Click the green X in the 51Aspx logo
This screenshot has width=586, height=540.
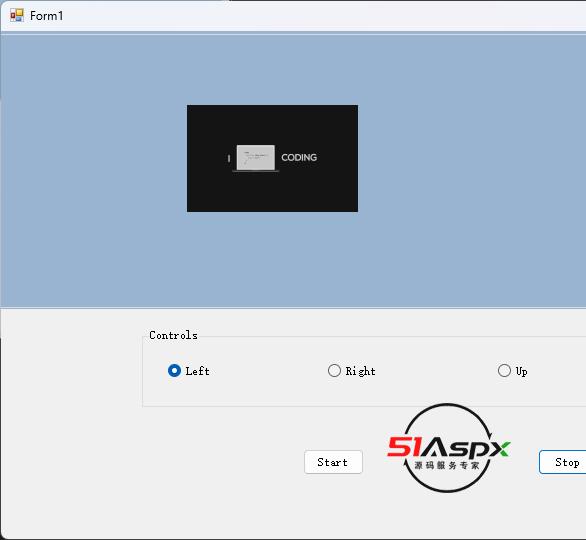499,448
